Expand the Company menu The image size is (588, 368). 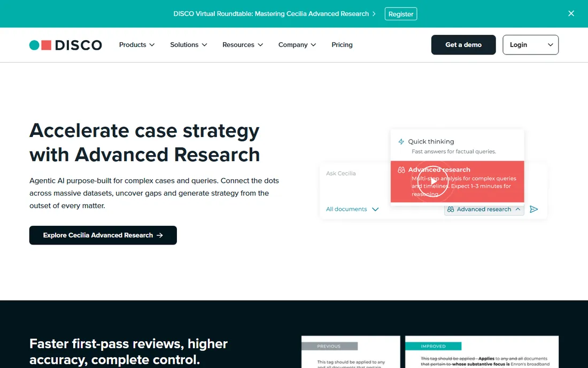(297, 44)
